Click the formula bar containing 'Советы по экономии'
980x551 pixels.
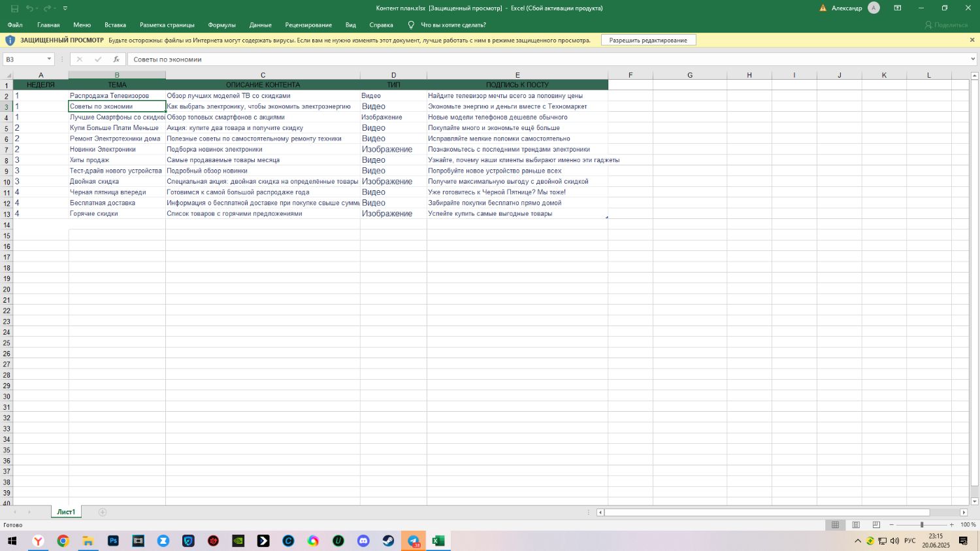(547, 59)
